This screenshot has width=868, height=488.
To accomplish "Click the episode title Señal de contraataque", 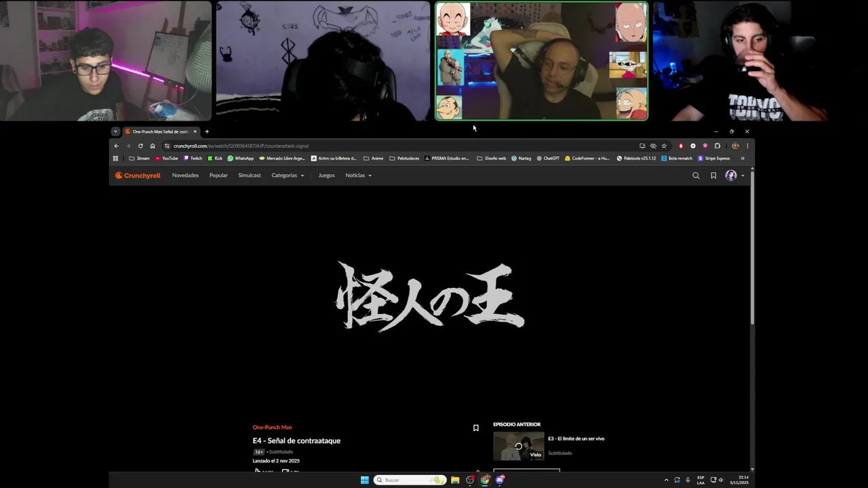I will 296,441.
